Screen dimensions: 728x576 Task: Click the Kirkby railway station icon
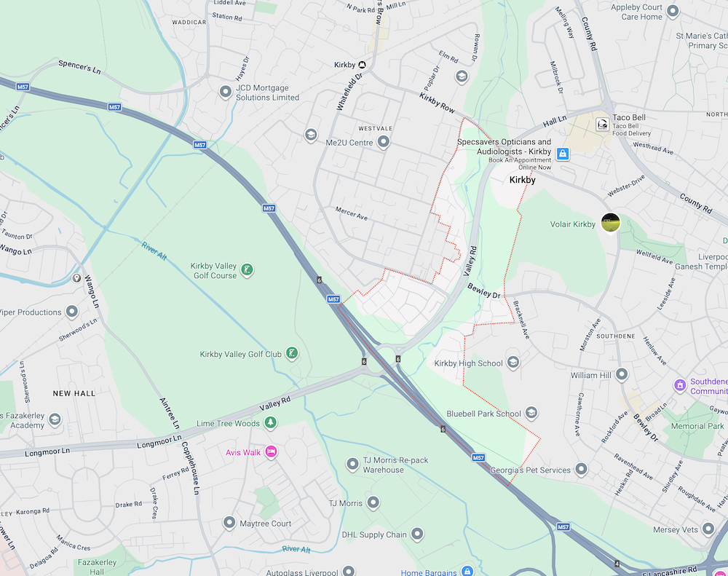(x=362, y=65)
